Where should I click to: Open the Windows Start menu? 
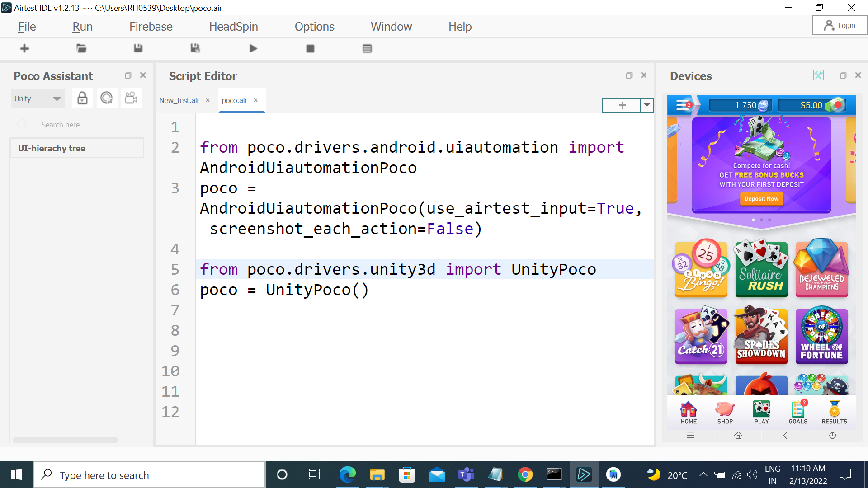[x=16, y=474]
